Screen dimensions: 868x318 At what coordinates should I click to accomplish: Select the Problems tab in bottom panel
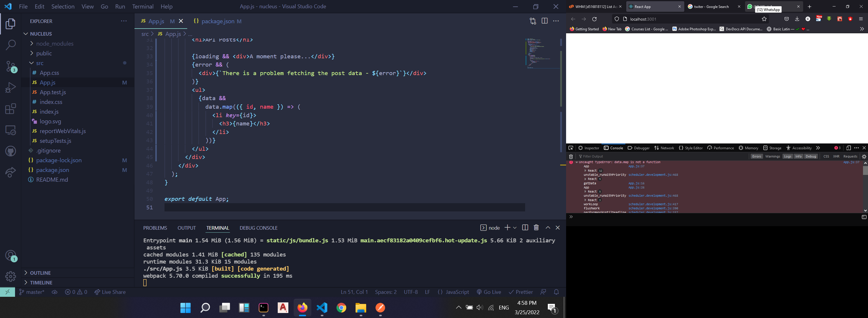tap(155, 228)
